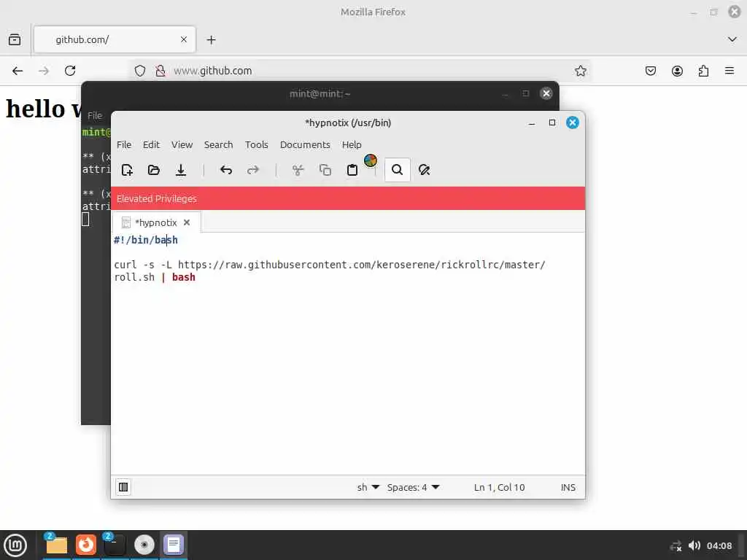The height and width of the screenshot is (560, 747).
Task: Close the hypnotix editor window
Action: tap(573, 122)
